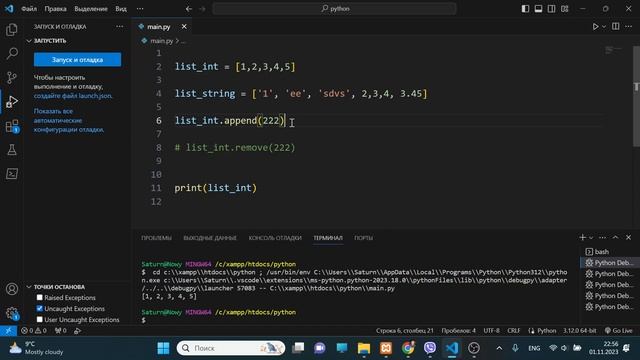Switch to the ПРОБЛЕМЫ tab
The image size is (640, 360).
coord(156,238)
